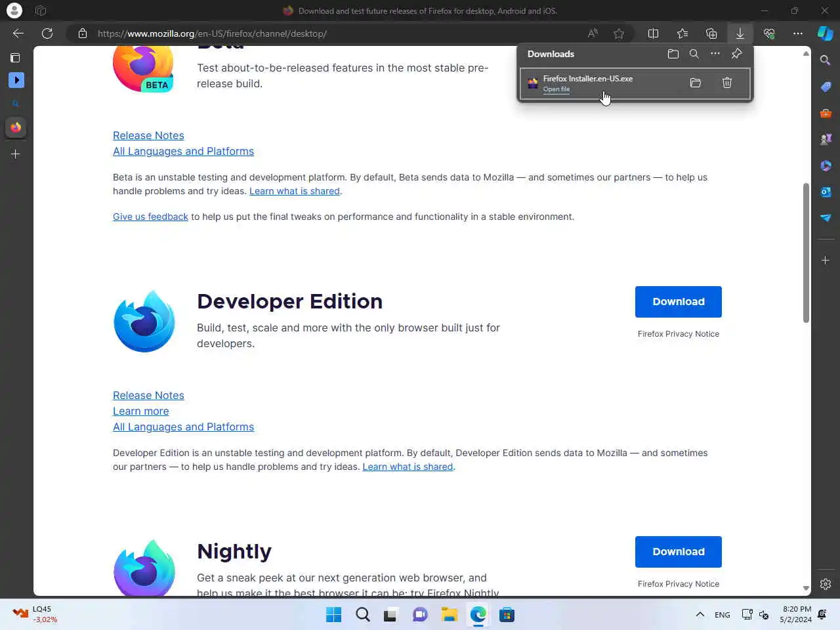Show hidden system tray icons
The height and width of the screenshot is (630, 840).
700,615
